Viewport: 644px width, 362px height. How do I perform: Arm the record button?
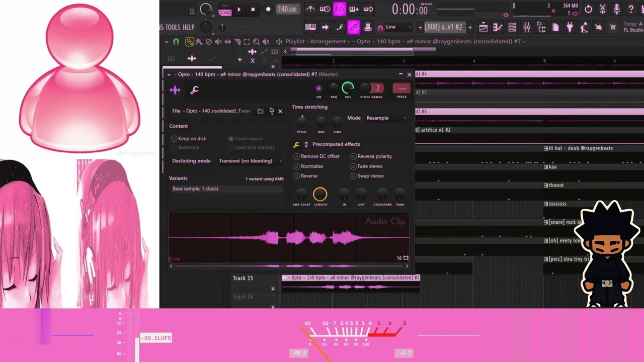pos(268,9)
